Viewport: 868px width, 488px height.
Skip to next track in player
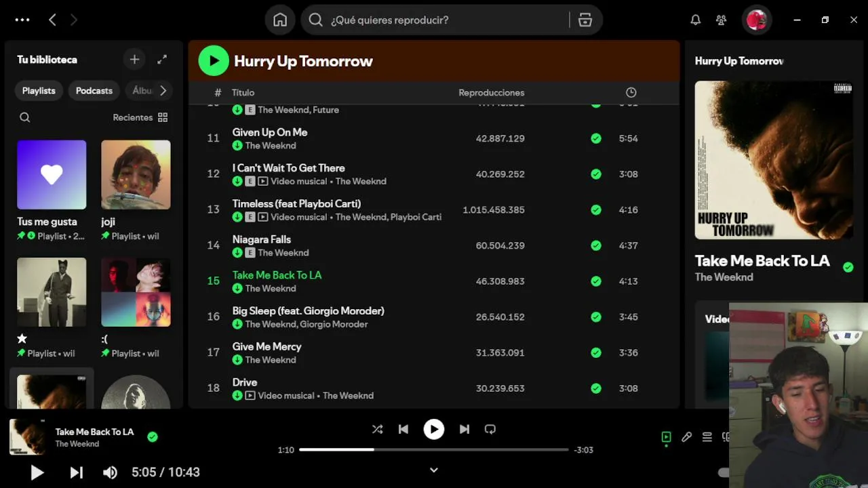tap(465, 429)
